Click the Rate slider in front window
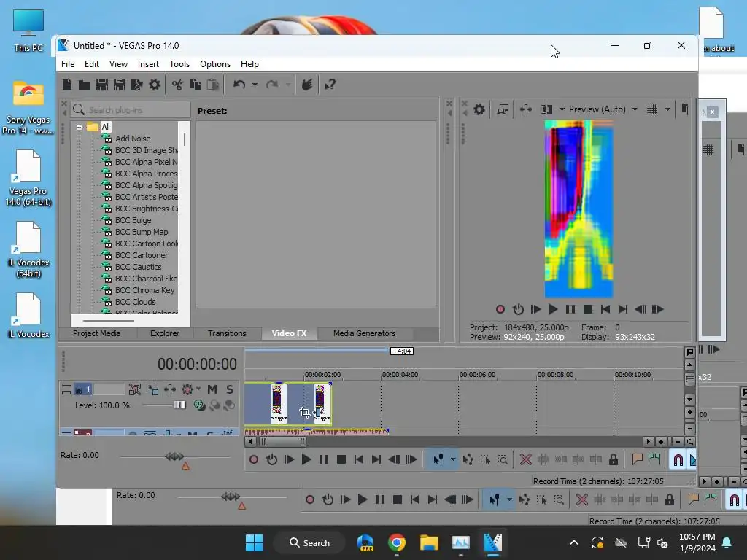This screenshot has width=747, height=560. (x=174, y=456)
